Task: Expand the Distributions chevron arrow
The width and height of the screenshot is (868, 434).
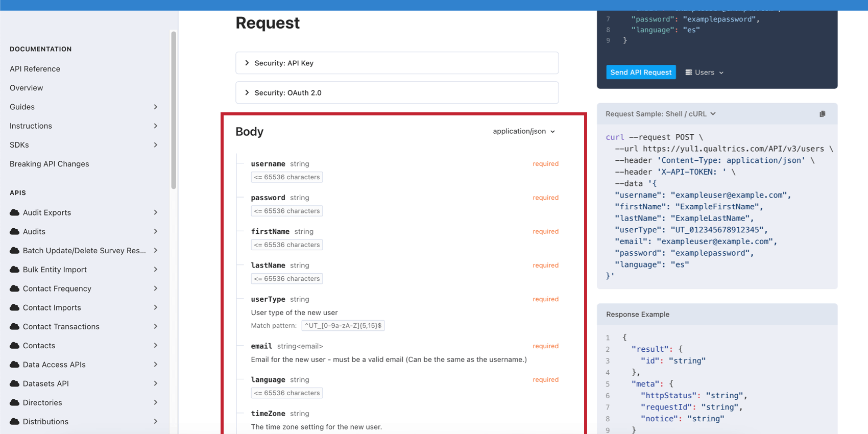Action: pyautogui.click(x=156, y=421)
